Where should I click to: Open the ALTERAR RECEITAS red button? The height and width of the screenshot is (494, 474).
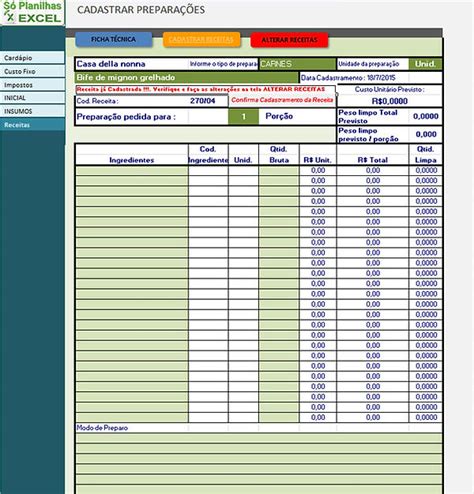coord(289,40)
